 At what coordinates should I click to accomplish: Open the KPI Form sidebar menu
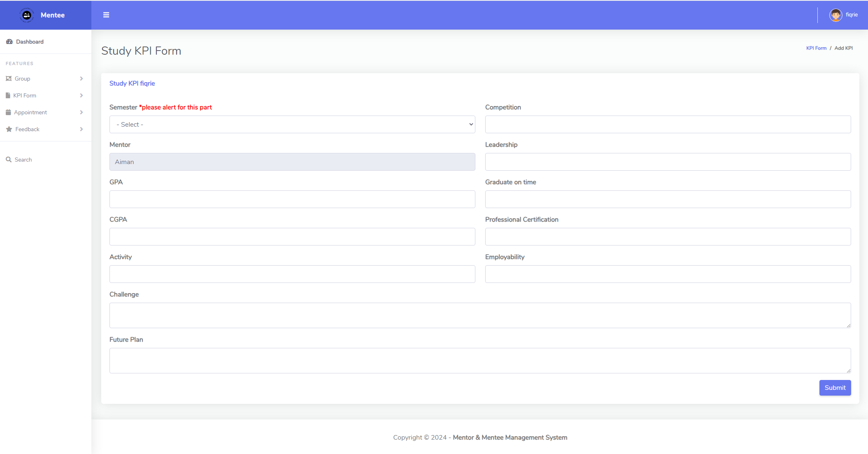pyautogui.click(x=25, y=95)
